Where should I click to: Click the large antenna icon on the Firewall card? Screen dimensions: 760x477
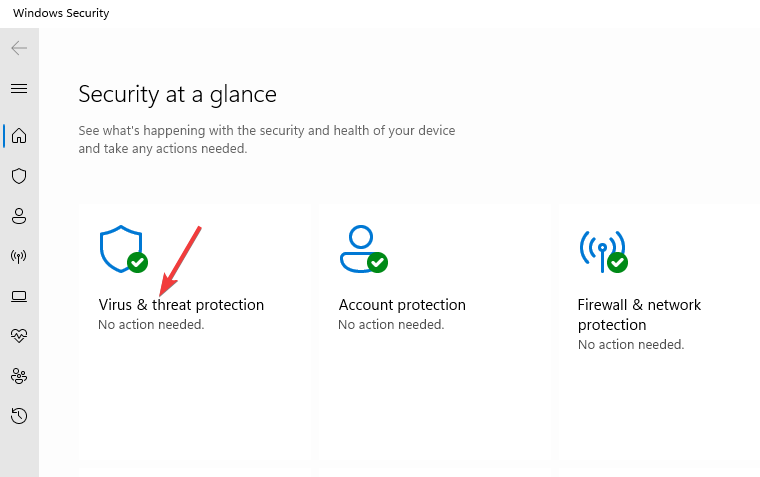[601, 250]
